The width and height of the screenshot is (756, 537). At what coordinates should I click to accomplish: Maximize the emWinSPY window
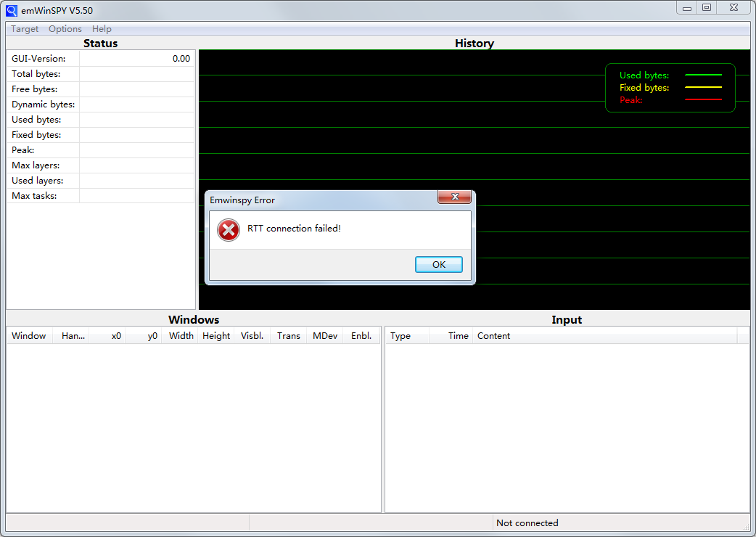pos(707,8)
